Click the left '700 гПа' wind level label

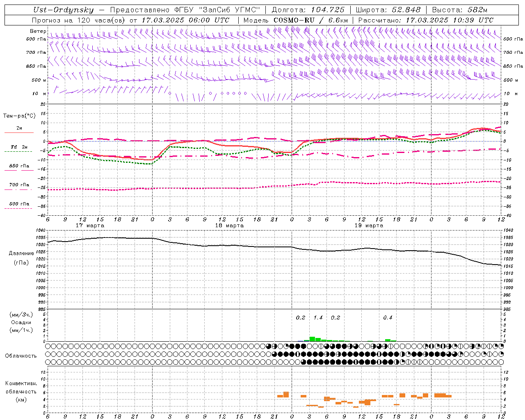point(36,52)
